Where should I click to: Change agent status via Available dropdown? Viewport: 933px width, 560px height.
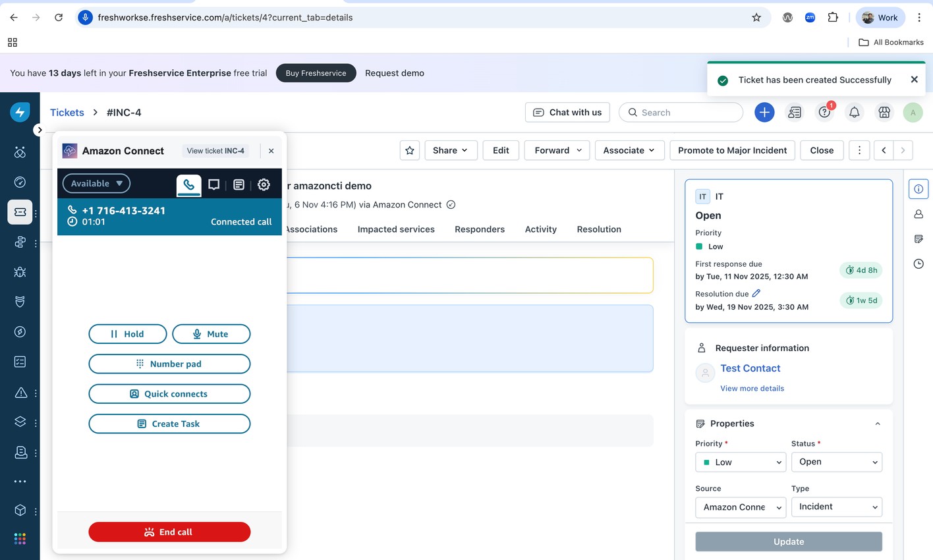96,183
